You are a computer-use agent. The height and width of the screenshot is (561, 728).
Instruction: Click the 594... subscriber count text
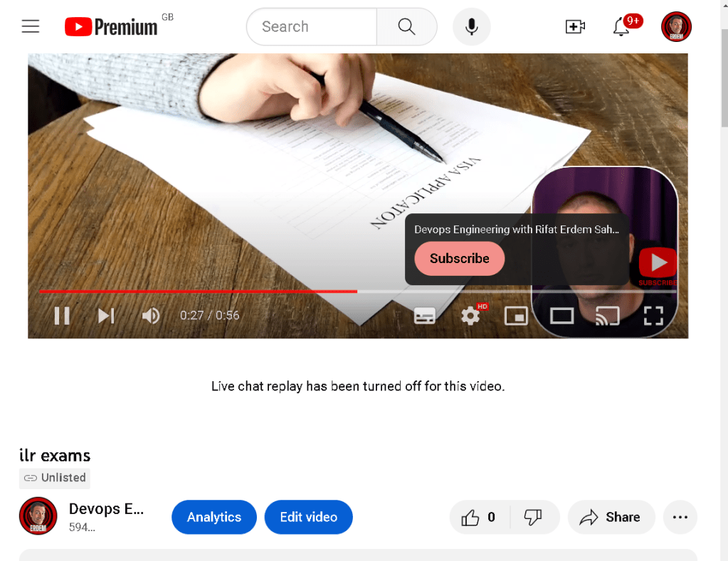tap(82, 528)
